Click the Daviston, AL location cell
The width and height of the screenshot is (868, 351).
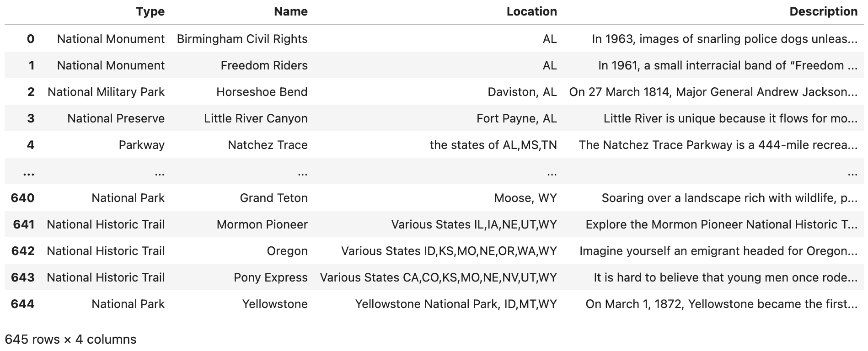[x=522, y=92]
